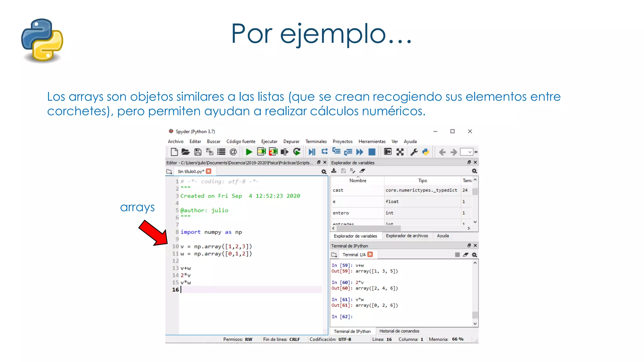Stop IPython kernel execution square icon
This screenshot has width=644, height=362.
click(457, 255)
